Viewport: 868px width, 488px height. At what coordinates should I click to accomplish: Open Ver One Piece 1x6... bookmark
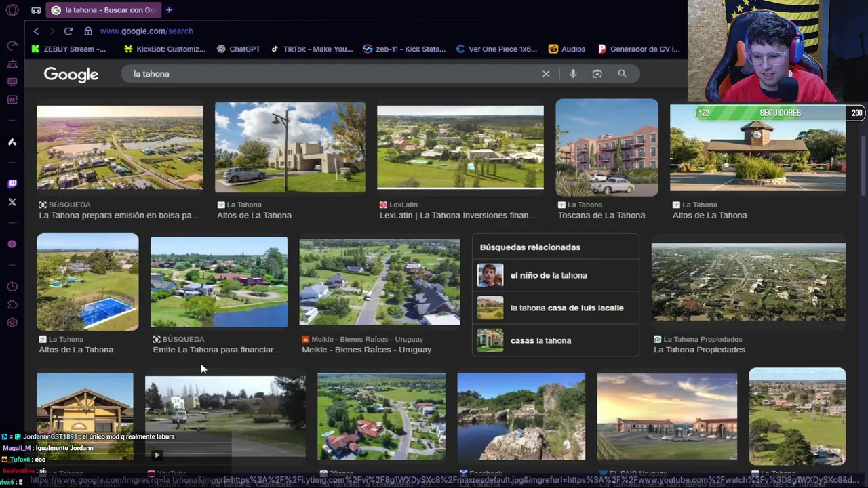click(496, 49)
